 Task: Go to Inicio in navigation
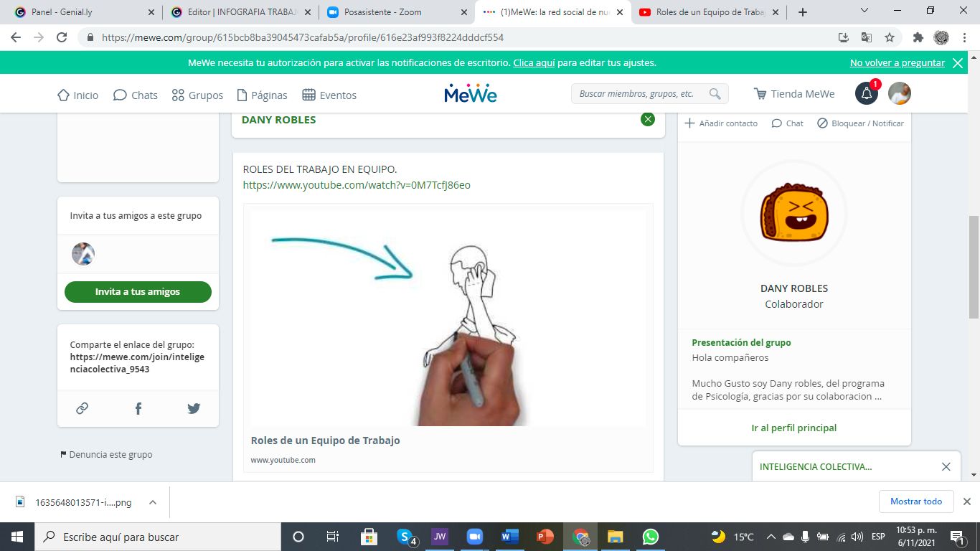coord(77,95)
